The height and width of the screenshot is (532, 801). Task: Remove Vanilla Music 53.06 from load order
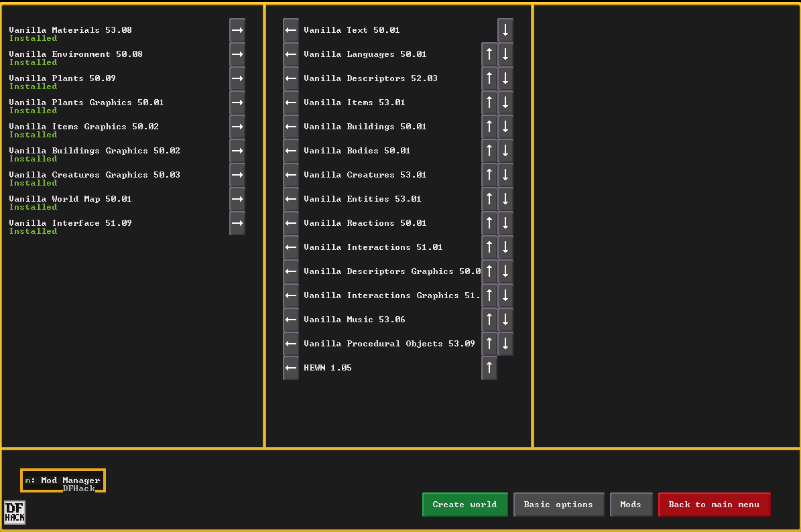(291, 320)
